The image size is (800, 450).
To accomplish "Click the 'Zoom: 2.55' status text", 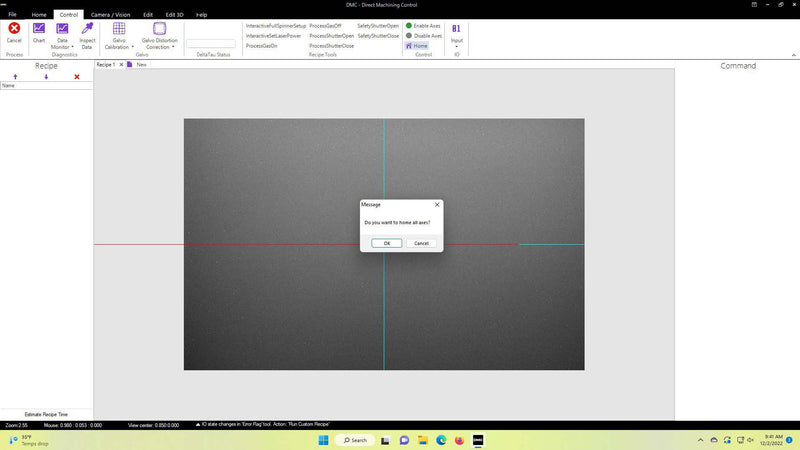I will [x=16, y=425].
